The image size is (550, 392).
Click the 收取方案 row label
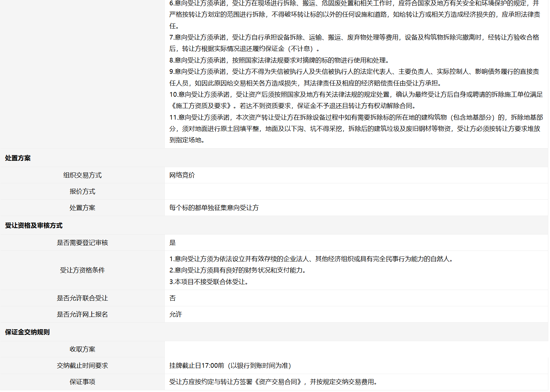coord(82,349)
